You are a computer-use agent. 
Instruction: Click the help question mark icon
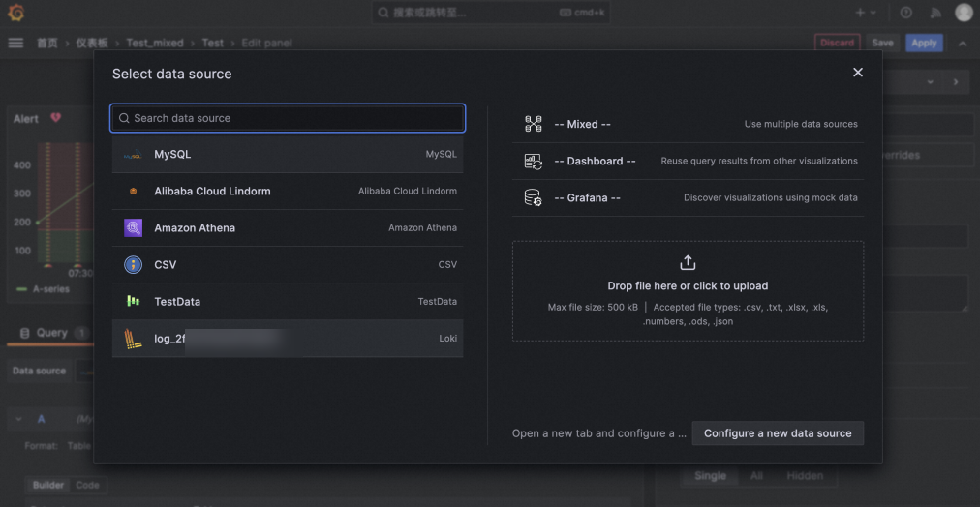[x=905, y=13]
